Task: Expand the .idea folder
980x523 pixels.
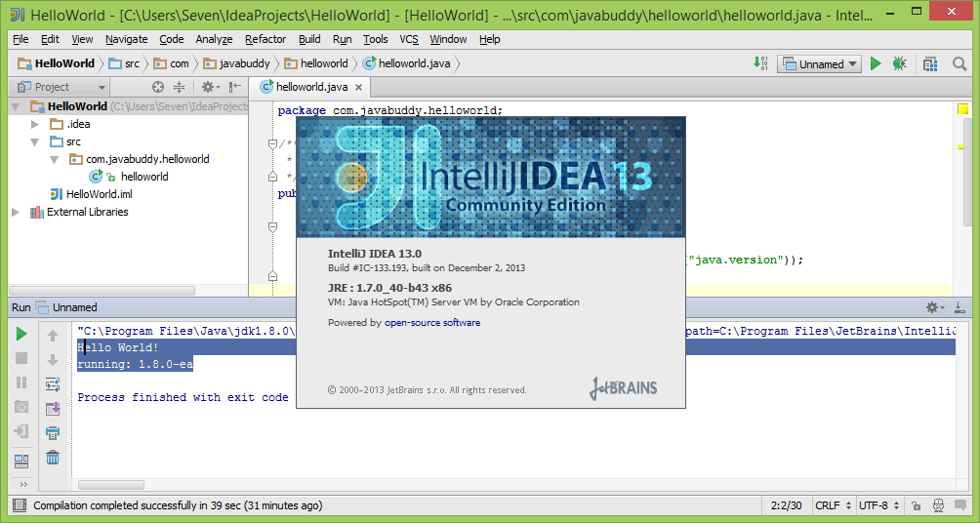Action: click(35, 124)
